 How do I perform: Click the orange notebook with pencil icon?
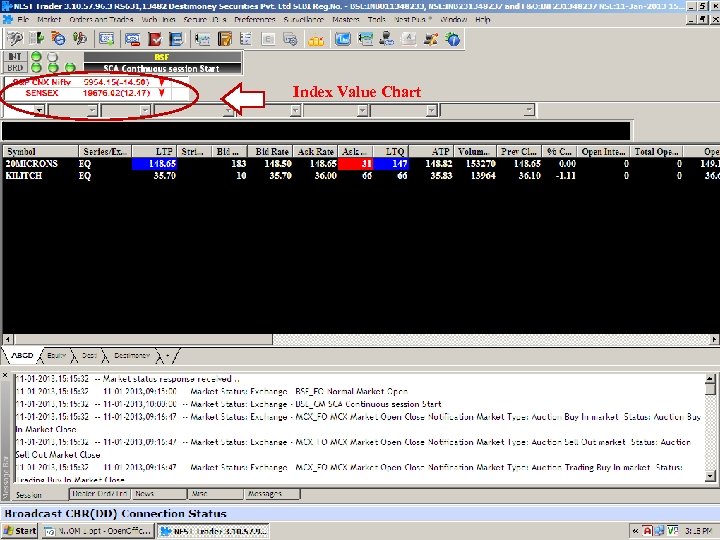225,39
